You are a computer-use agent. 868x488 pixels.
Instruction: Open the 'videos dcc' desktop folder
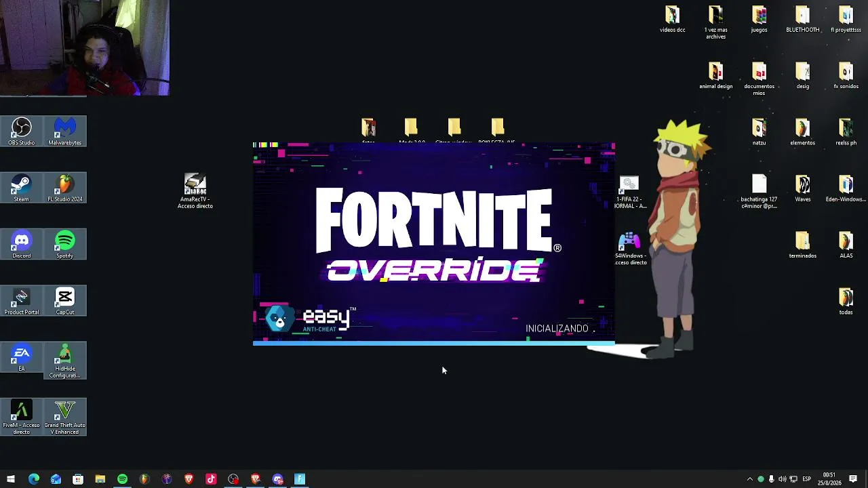672,19
